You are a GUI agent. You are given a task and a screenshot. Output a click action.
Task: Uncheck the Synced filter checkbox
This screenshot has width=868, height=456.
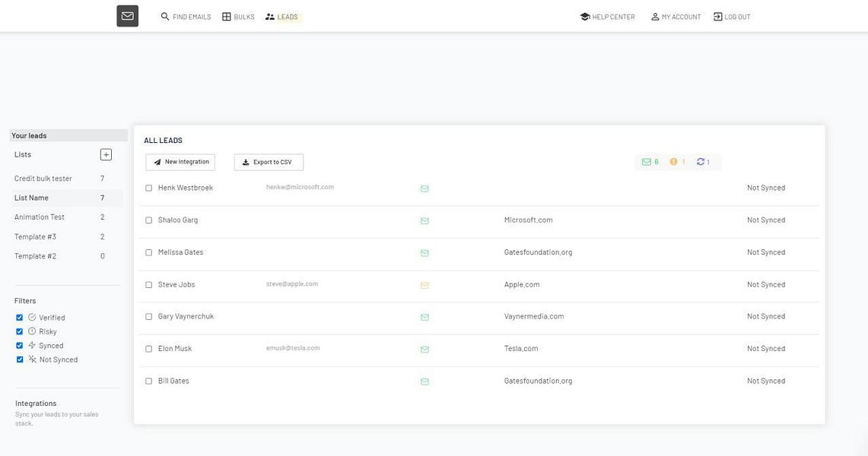pyautogui.click(x=19, y=346)
